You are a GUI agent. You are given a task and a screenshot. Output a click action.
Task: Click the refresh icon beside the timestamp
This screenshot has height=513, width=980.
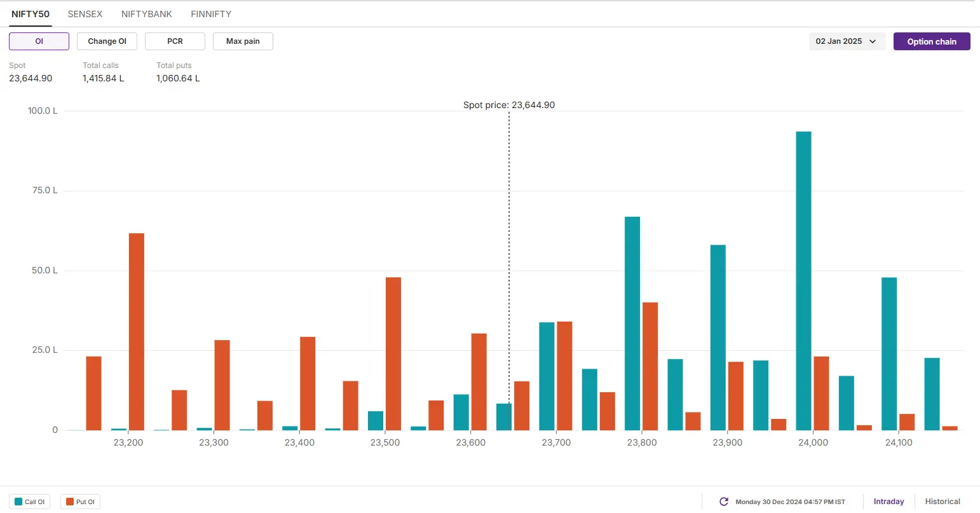click(x=723, y=502)
